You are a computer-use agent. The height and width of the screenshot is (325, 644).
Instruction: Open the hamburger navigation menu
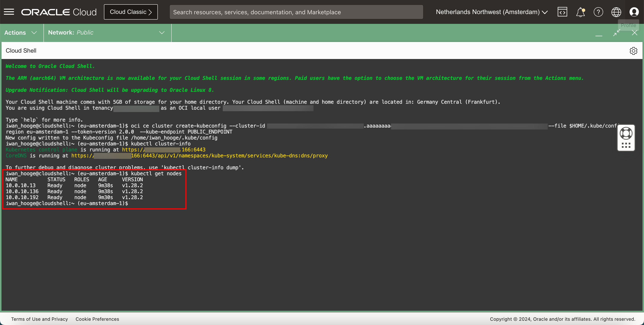pos(9,12)
